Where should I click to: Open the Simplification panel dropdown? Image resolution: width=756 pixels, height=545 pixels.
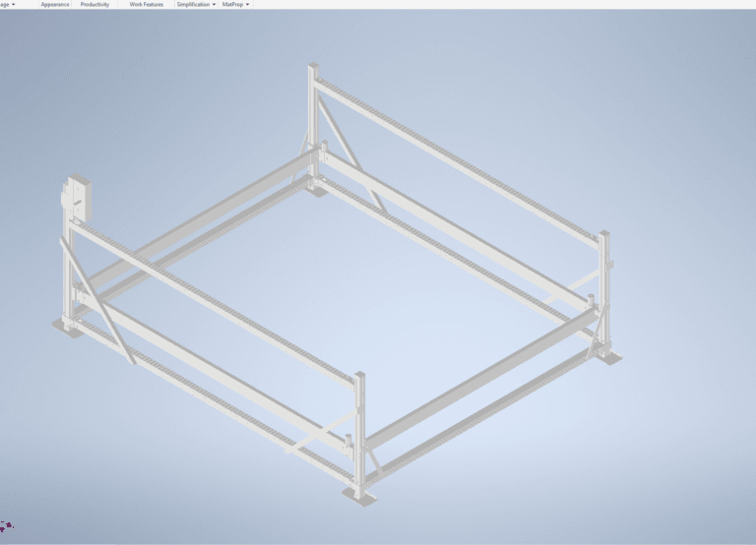click(196, 5)
